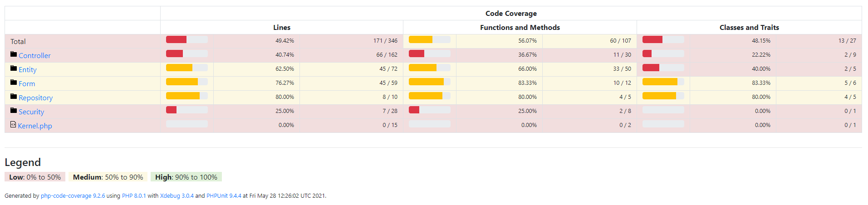
Task: Click the High: 90% to 100% legend swatch
Action: point(186,177)
